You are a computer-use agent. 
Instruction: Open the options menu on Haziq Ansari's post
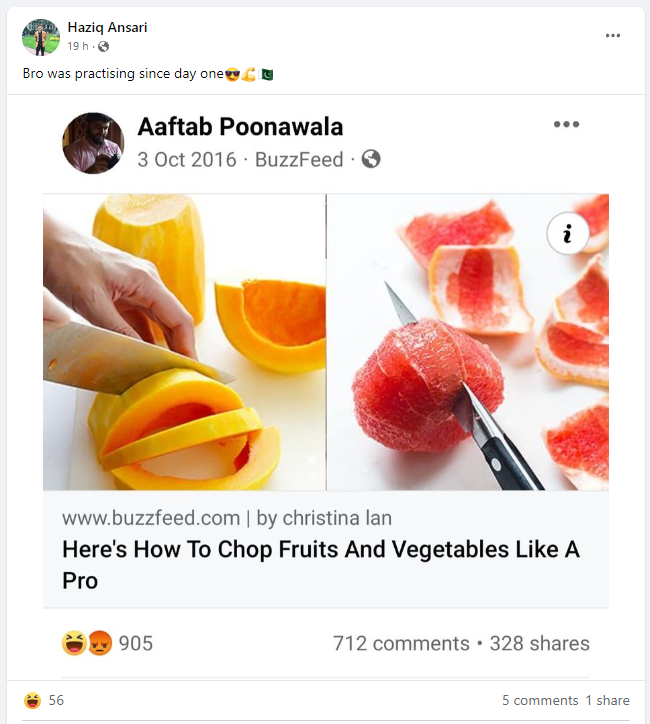[x=613, y=36]
